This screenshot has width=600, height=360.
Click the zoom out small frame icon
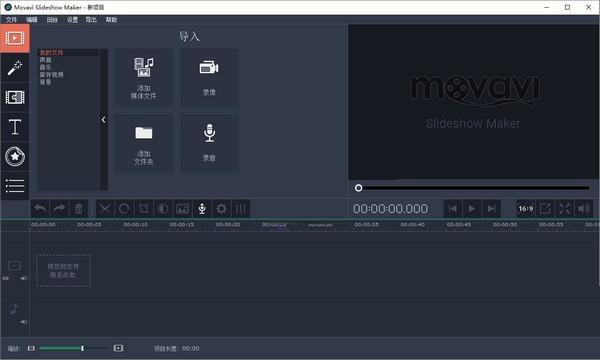[x=31, y=348]
